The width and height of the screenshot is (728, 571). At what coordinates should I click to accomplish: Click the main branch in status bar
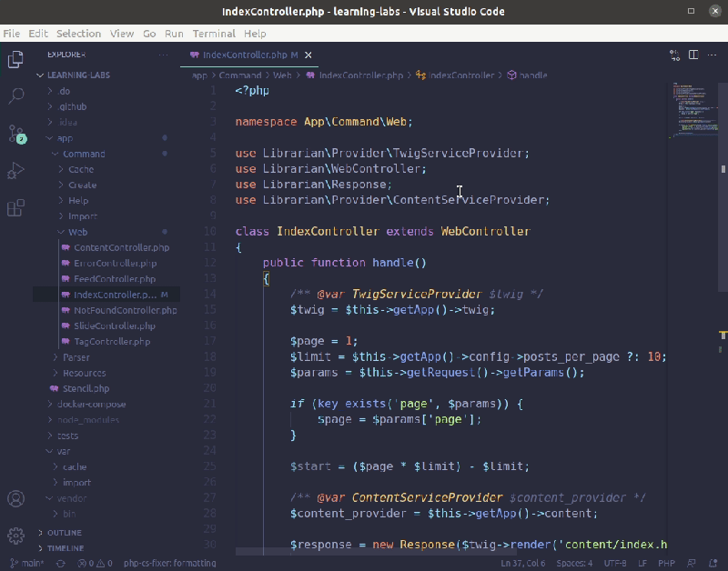27,564
